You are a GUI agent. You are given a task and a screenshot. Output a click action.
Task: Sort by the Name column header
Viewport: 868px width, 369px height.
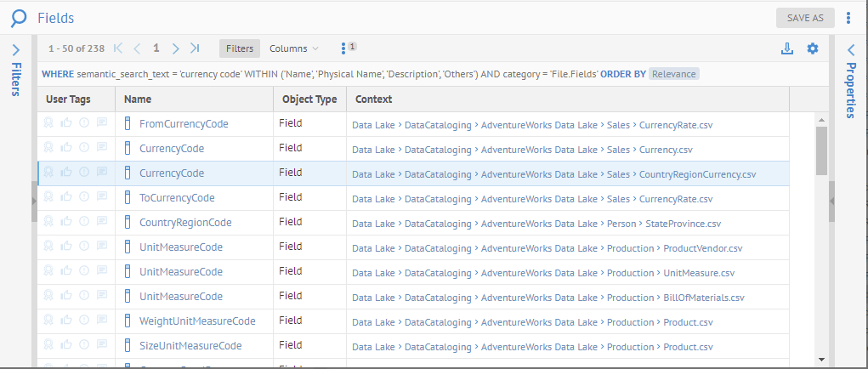click(138, 99)
